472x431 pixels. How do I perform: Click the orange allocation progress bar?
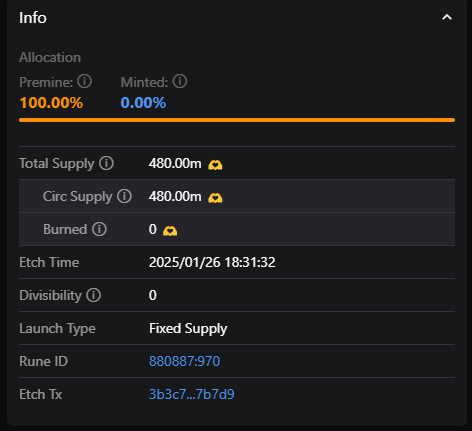[x=237, y=120]
